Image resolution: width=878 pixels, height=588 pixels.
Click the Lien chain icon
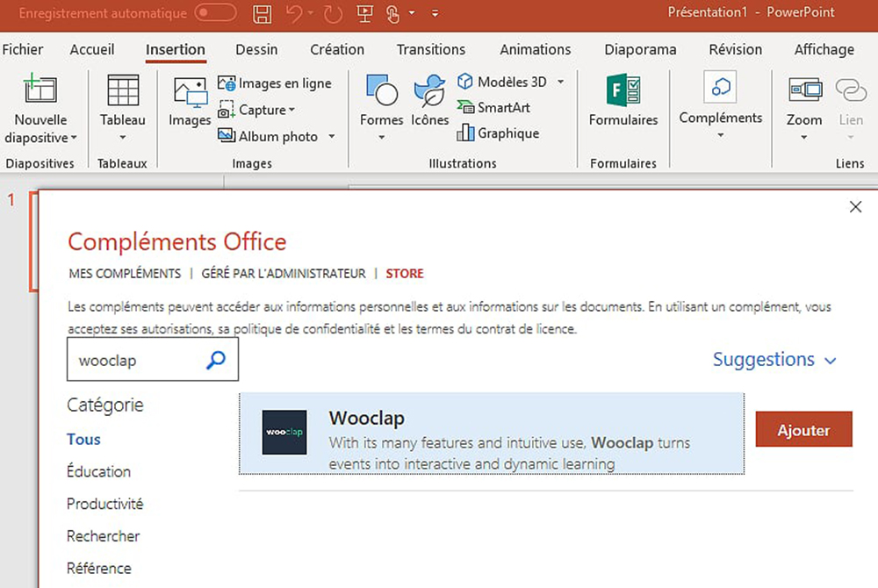tap(851, 90)
